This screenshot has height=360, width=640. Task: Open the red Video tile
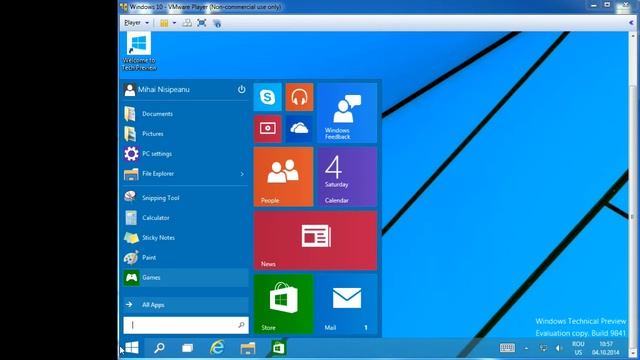tap(268, 129)
